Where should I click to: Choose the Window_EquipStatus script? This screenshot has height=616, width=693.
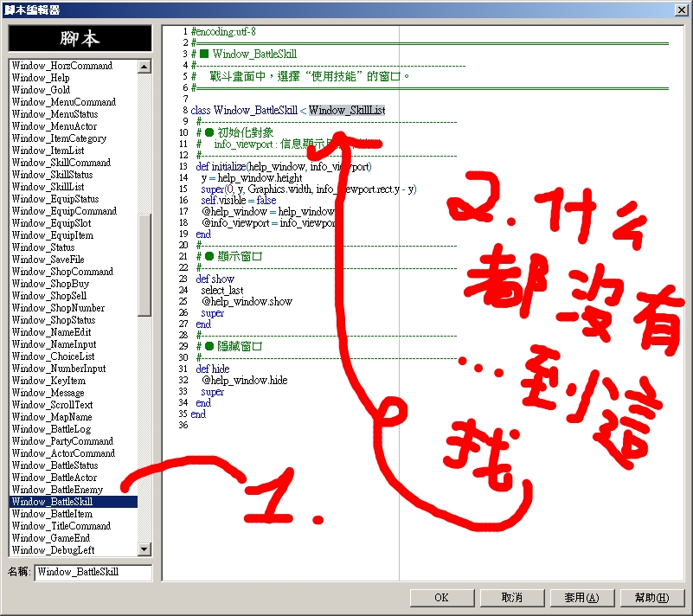(x=74, y=199)
